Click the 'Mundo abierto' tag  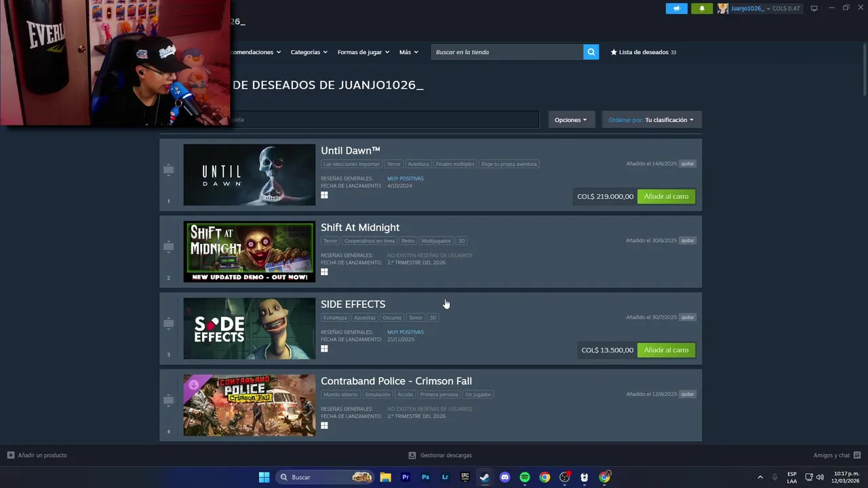340,394
